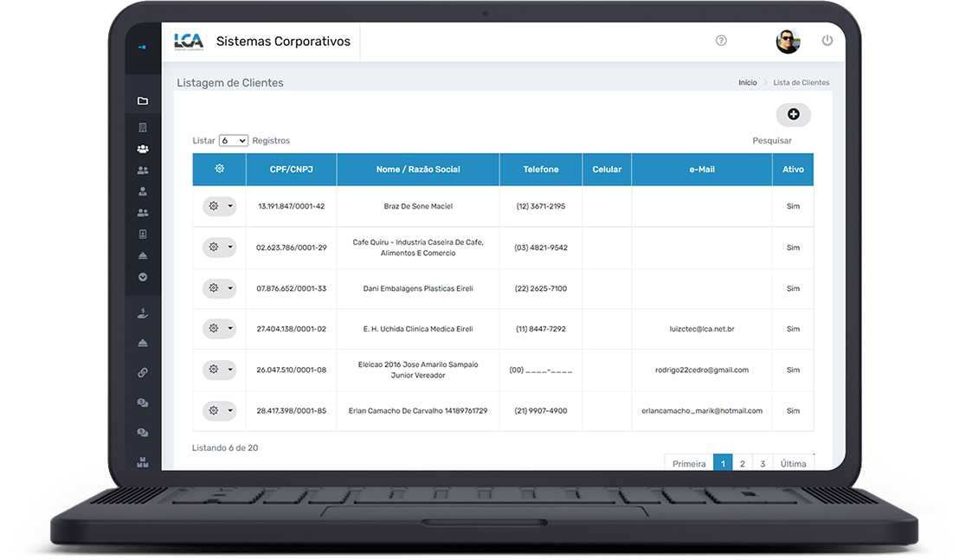The image size is (972, 560).
Task: Go to page 2 of results
Action: point(742,464)
